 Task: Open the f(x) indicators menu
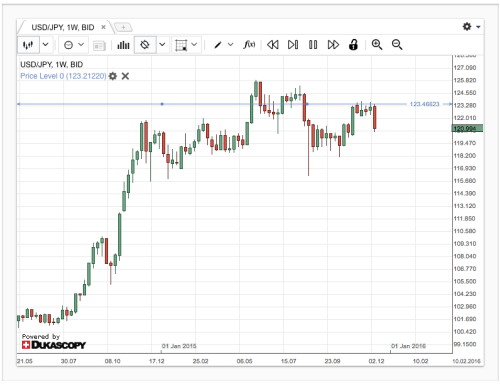[x=249, y=44]
